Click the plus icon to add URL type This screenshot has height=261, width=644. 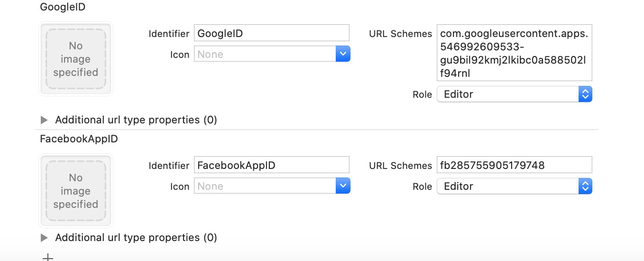[x=47, y=258]
